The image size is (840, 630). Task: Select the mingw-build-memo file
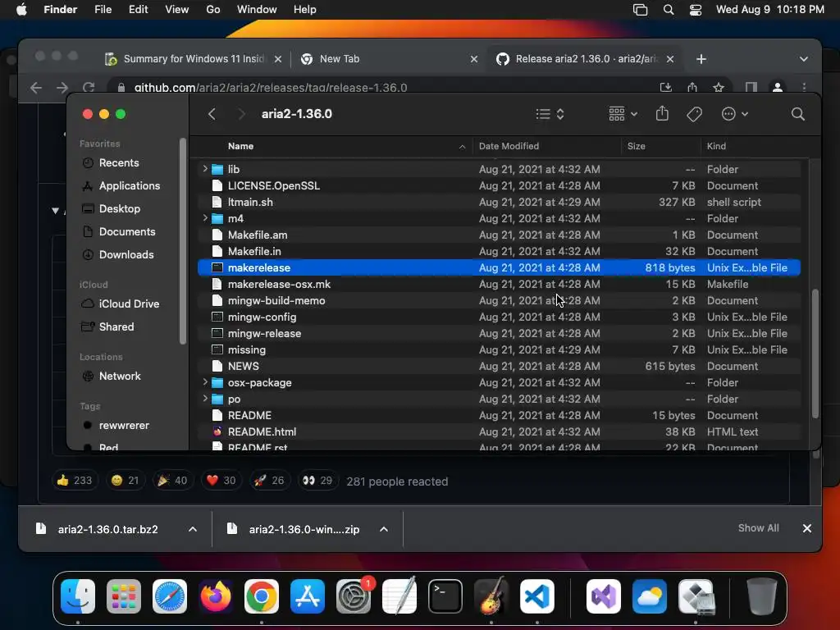pos(499,300)
